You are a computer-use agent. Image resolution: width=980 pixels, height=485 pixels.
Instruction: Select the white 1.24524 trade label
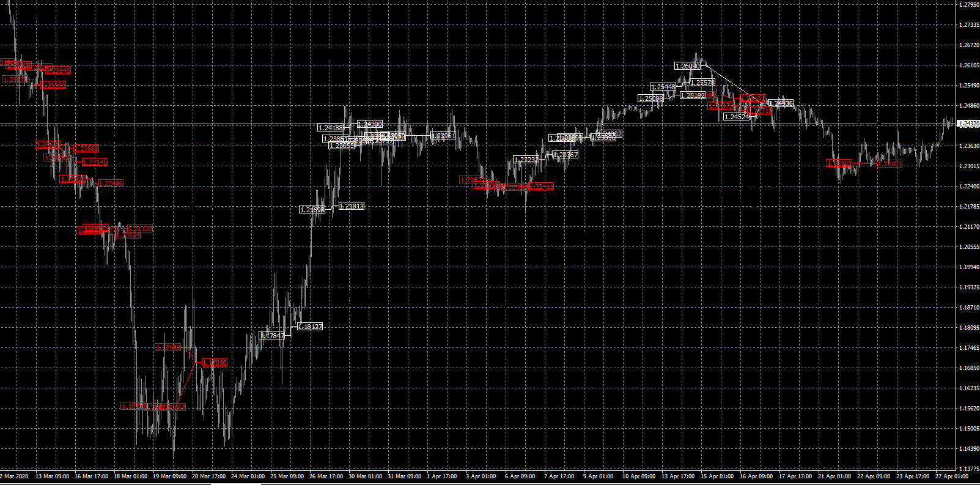pos(736,117)
